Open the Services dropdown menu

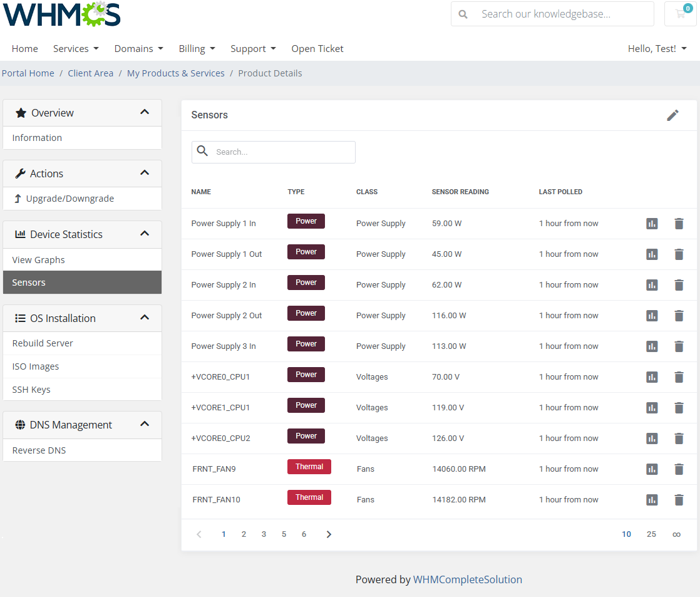point(76,49)
